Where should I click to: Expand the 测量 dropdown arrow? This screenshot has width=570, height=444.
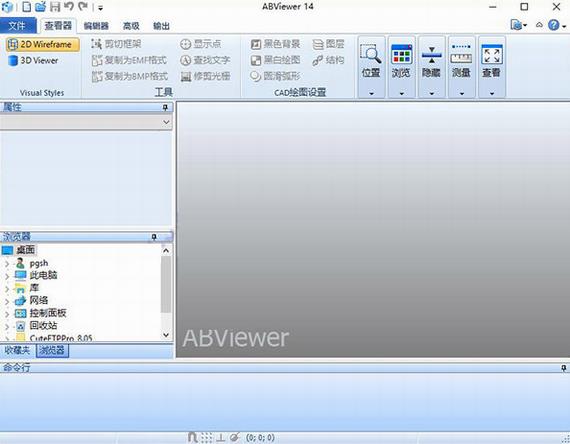pyautogui.click(x=462, y=93)
